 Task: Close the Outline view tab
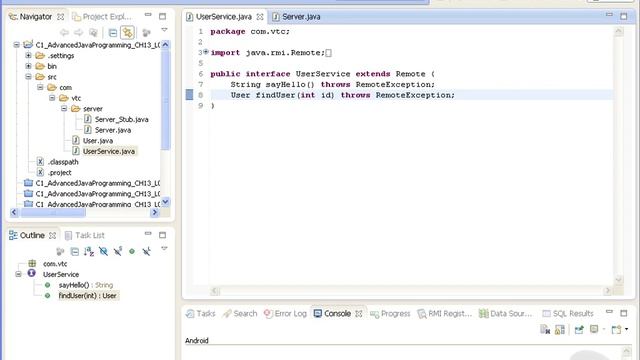pyautogui.click(x=52, y=236)
